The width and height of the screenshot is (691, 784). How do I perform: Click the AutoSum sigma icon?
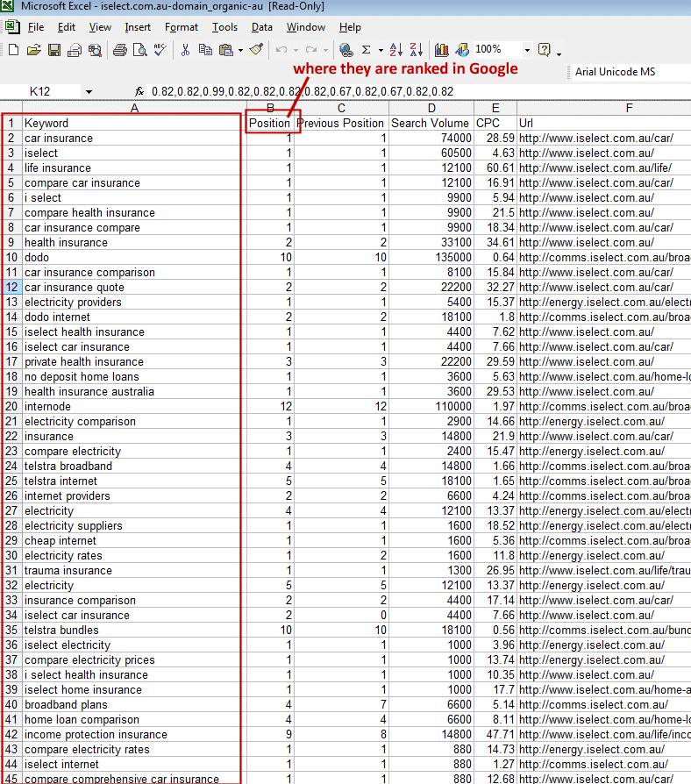tap(367, 49)
